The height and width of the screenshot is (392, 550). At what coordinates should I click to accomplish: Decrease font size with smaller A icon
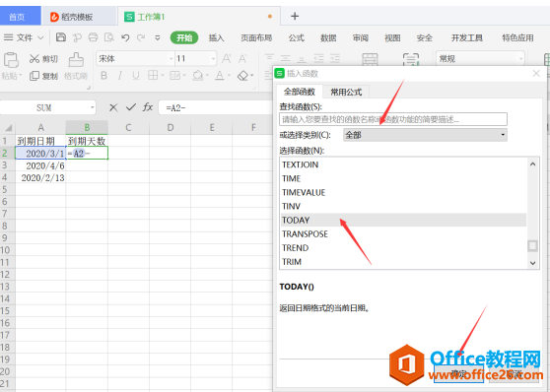(242, 58)
